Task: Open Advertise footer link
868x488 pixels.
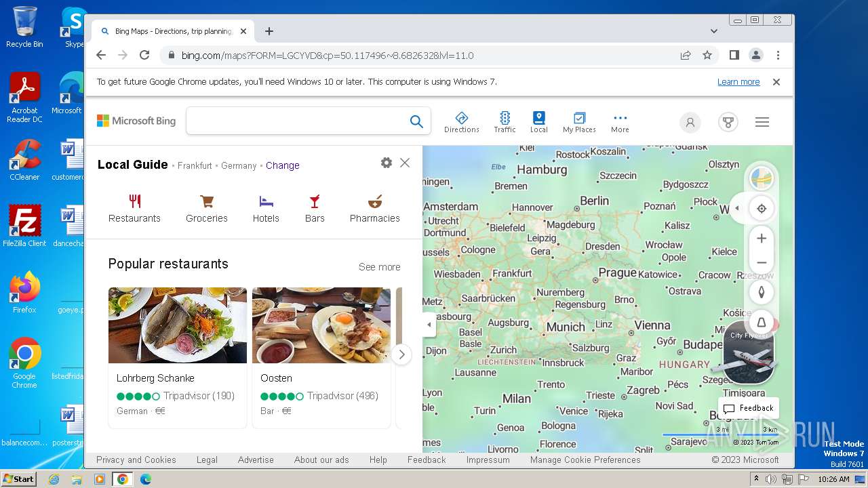Action: [x=256, y=460]
